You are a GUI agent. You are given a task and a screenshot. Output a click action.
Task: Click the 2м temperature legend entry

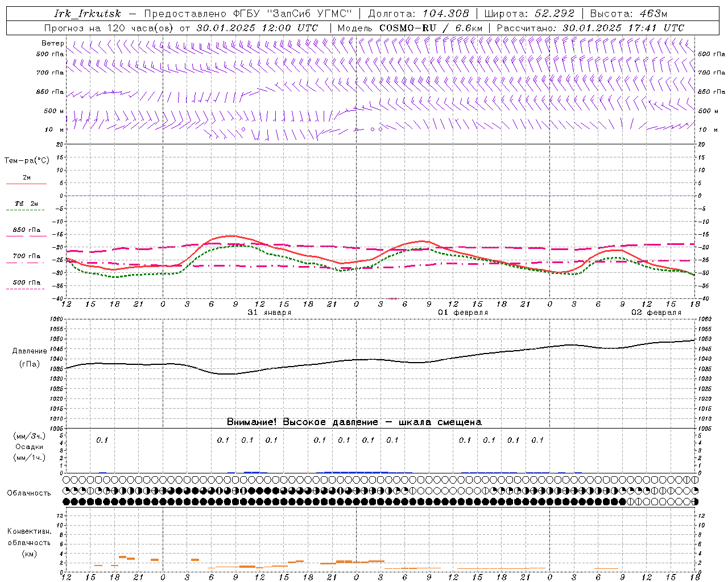click(27, 178)
